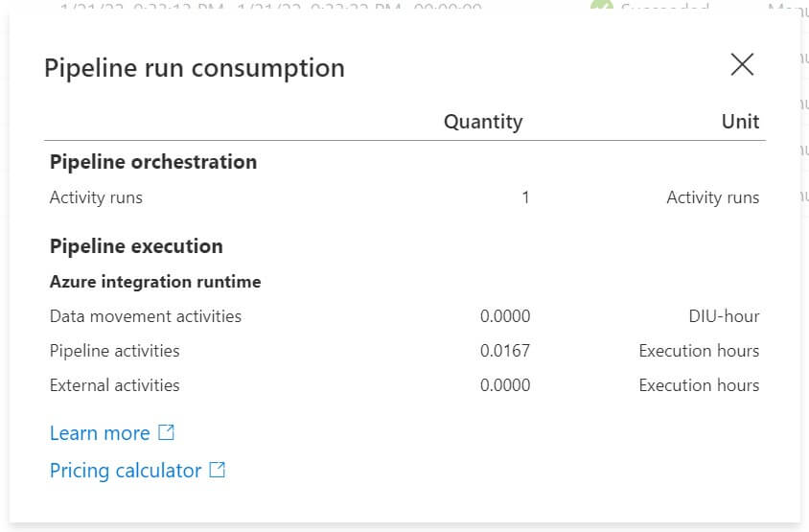Click the 0.0167 pipeline activities quantity
809x532 pixels.
[x=505, y=351]
